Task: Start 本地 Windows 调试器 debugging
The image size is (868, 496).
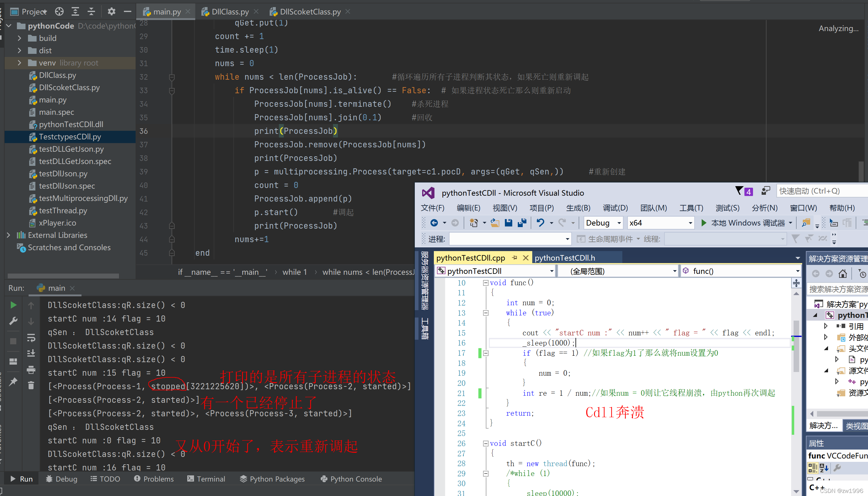Action: [x=745, y=223]
